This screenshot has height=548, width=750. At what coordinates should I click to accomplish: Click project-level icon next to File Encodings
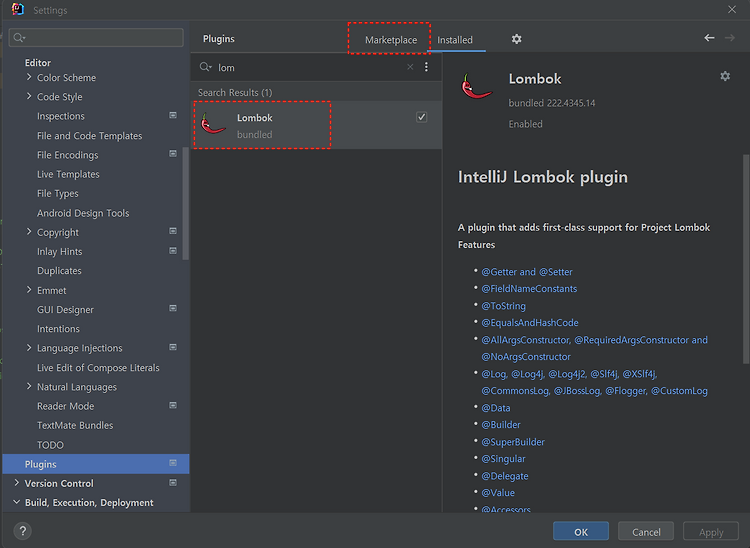(x=173, y=153)
